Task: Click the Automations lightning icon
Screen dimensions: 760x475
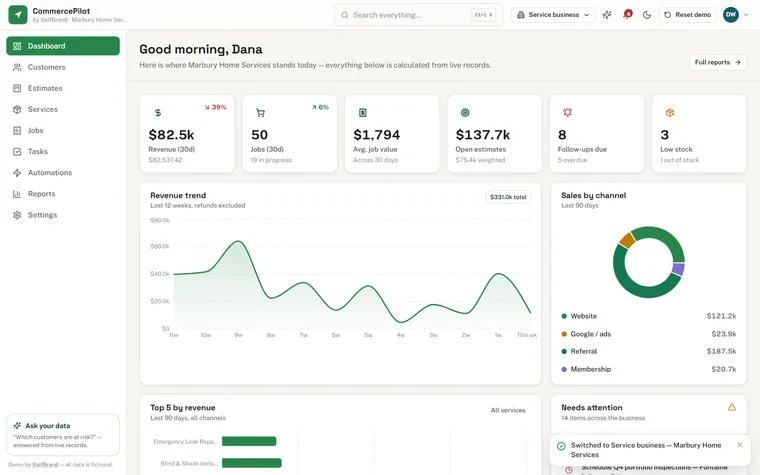Action: pos(17,173)
